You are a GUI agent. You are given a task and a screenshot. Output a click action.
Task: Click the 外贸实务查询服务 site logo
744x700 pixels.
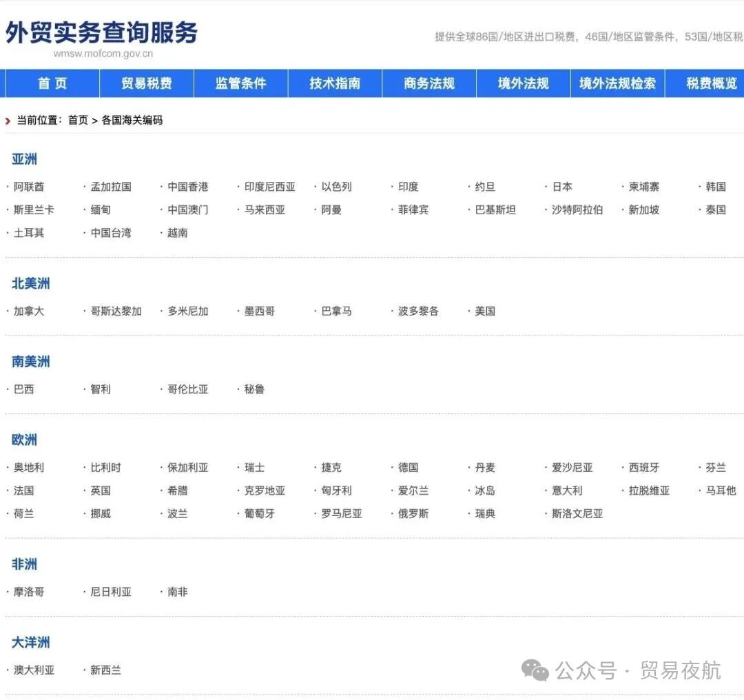pos(101,34)
